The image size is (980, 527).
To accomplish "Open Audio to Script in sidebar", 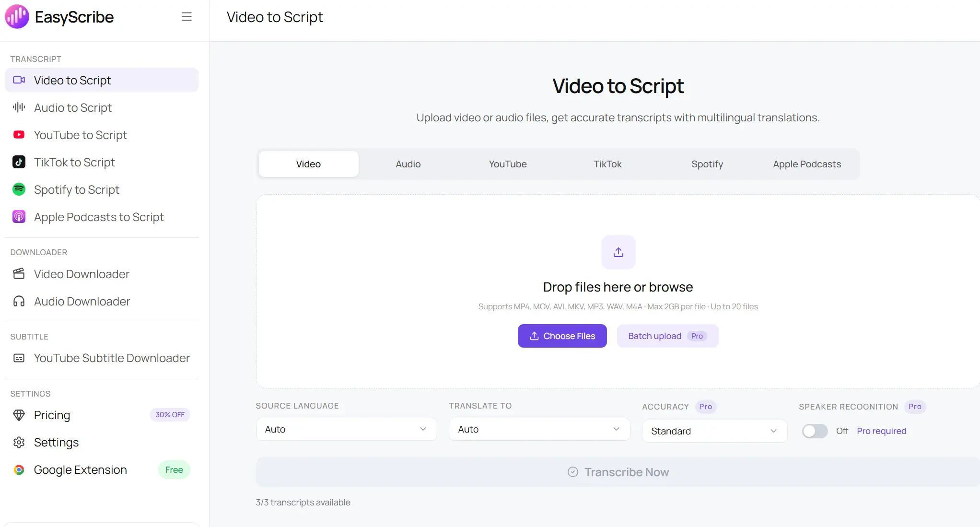I will click(x=102, y=107).
